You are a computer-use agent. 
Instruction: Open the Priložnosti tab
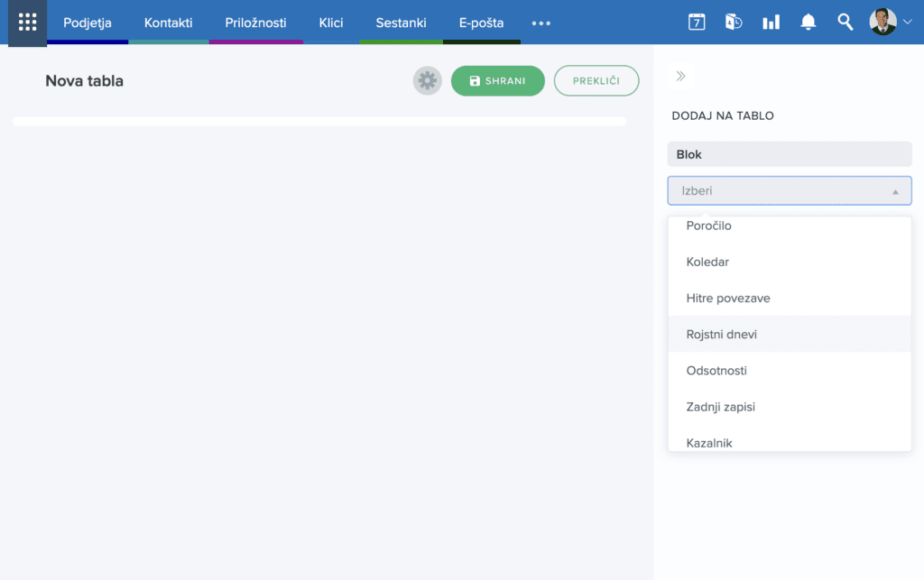[x=255, y=23]
